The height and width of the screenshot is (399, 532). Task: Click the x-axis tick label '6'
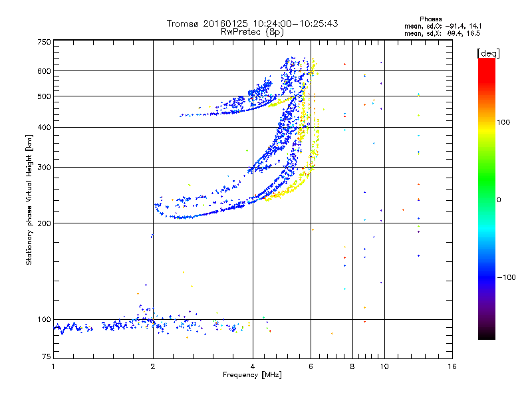[x=311, y=366]
